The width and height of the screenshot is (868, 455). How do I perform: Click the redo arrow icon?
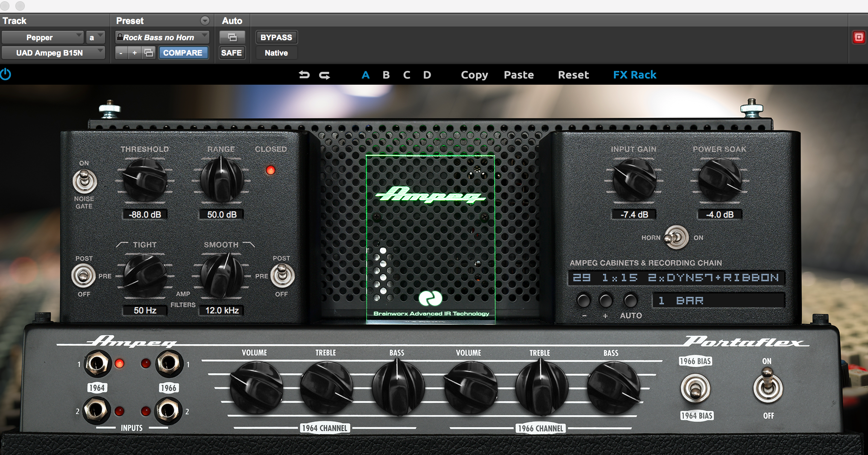325,75
